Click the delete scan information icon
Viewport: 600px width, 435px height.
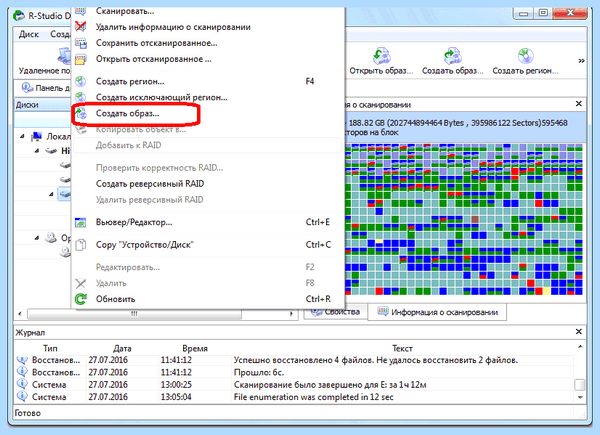click(81, 27)
